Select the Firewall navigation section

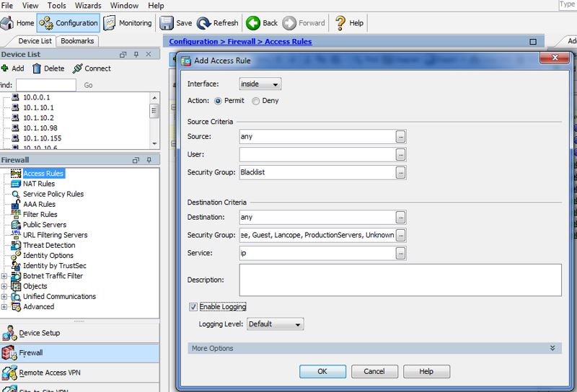coord(79,353)
